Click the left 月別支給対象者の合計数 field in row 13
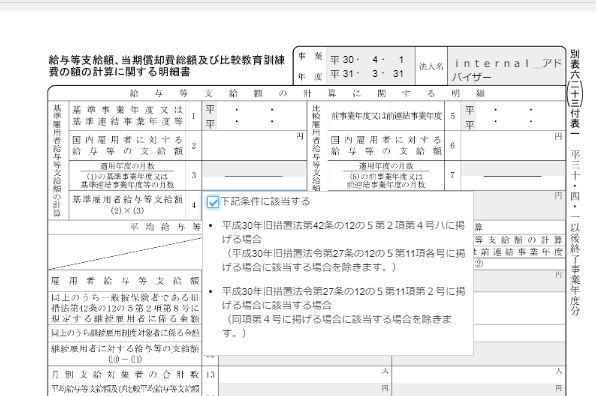This screenshot has width=596, height=396. tap(305, 375)
